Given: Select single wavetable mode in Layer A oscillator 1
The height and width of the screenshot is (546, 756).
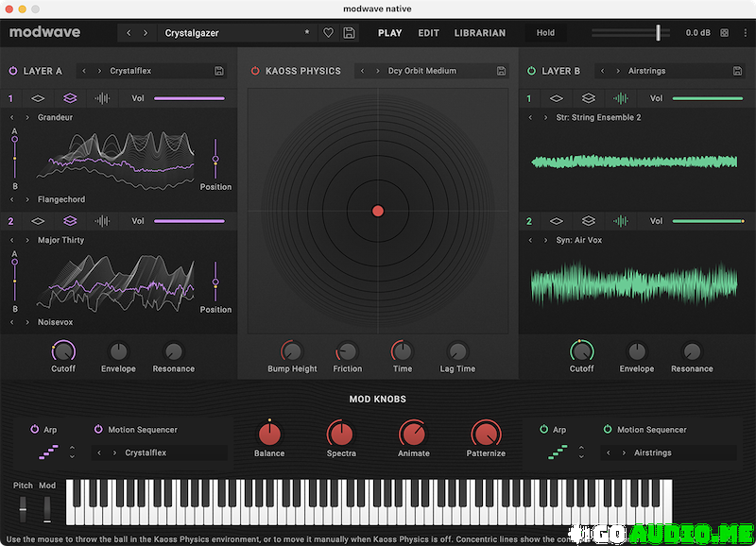Looking at the screenshot, I should [x=38, y=98].
